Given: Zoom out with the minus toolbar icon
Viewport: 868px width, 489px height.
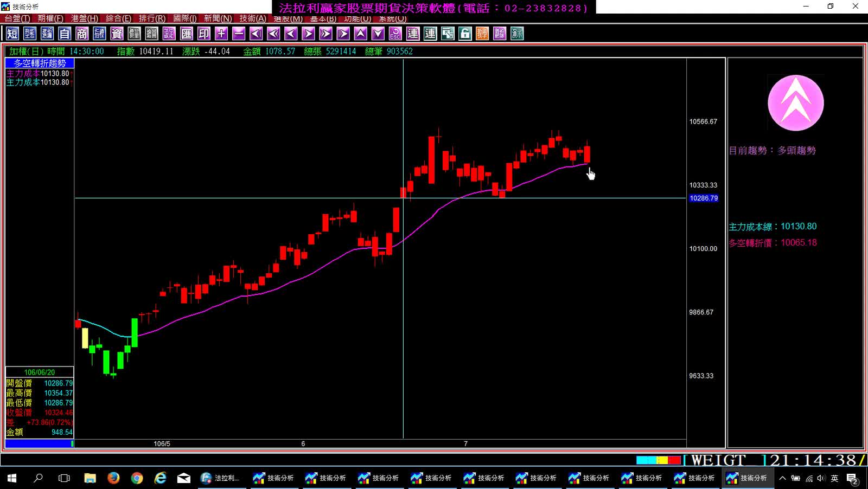Looking at the screenshot, I should click(239, 34).
